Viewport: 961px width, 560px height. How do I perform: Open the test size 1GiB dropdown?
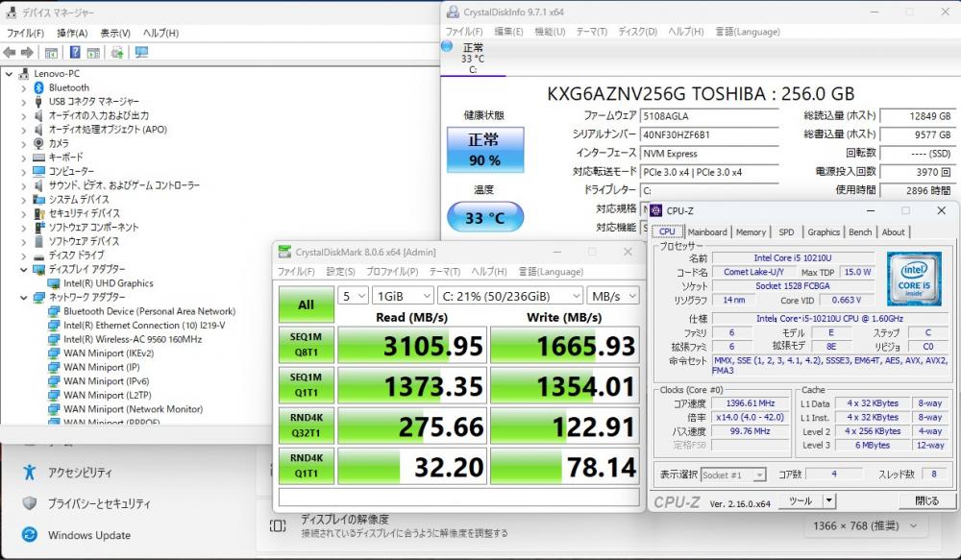[x=401, y=296]
